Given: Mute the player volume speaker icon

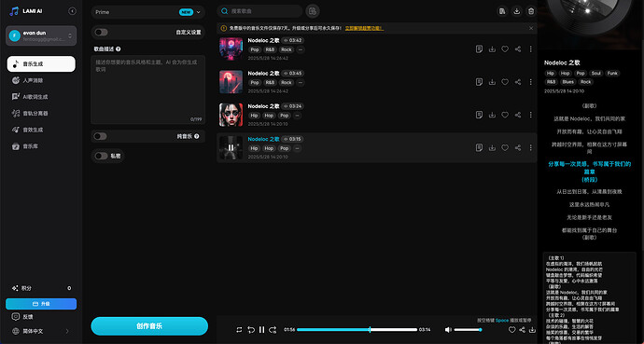Looking at the screenshot, I should click(x=449, y=330).
